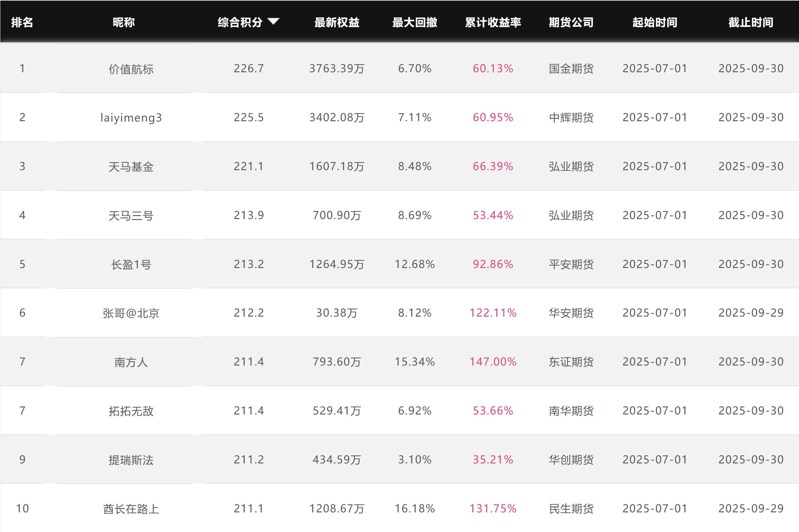Click equity value 1264.95万
The width and height of the screenshot is (799, 532).
click(337, 264)
